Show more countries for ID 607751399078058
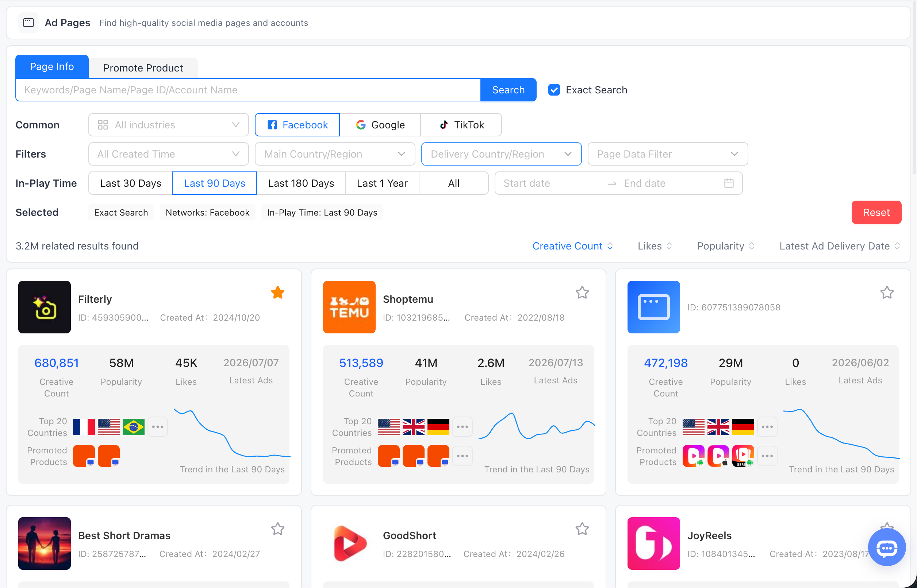This screenshot has width=917, height=588. pos(767,427)
